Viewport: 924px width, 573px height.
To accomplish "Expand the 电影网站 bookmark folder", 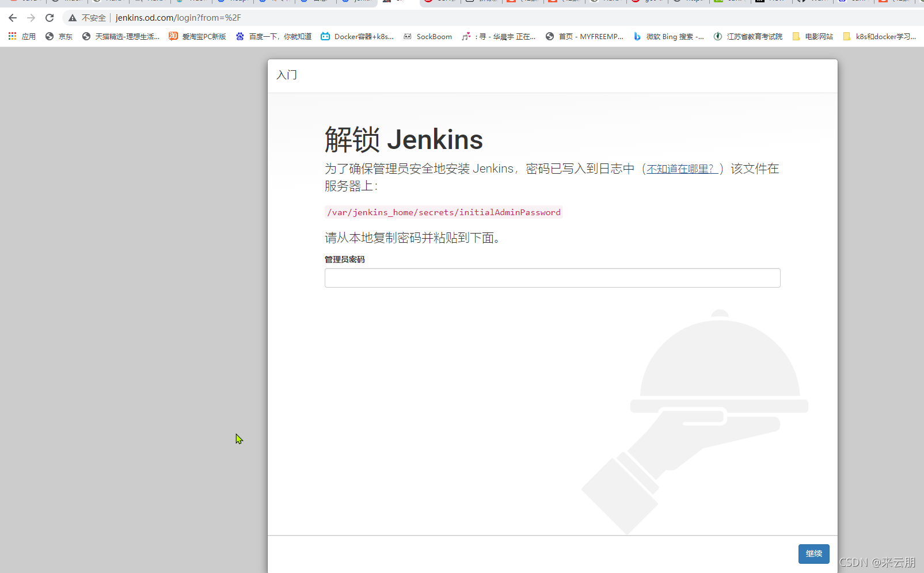I will [813, 36].
